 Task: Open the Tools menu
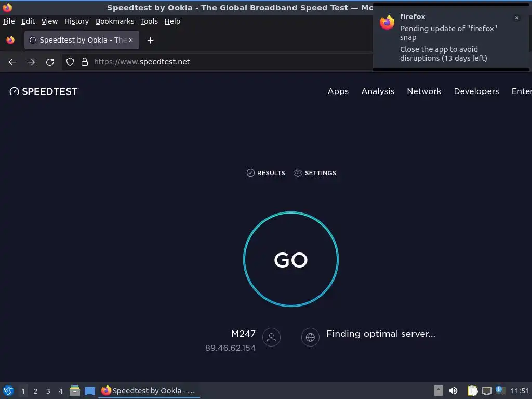click(x=149, y=21)
